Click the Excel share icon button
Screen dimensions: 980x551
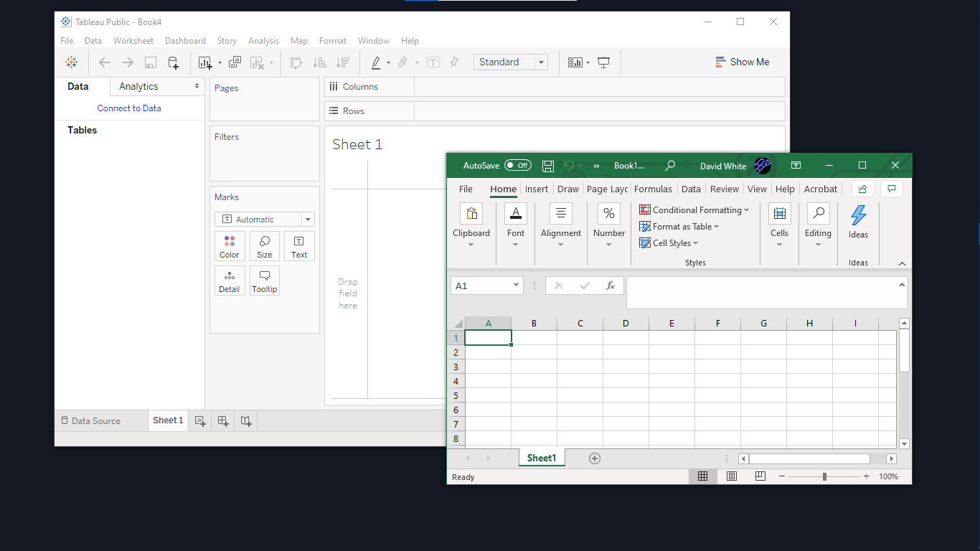862,189
